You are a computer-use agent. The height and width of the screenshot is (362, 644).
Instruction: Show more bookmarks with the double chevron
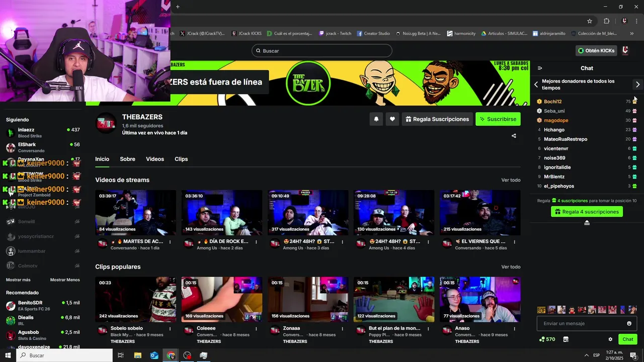pyautogui.click(x=632, y=34)
